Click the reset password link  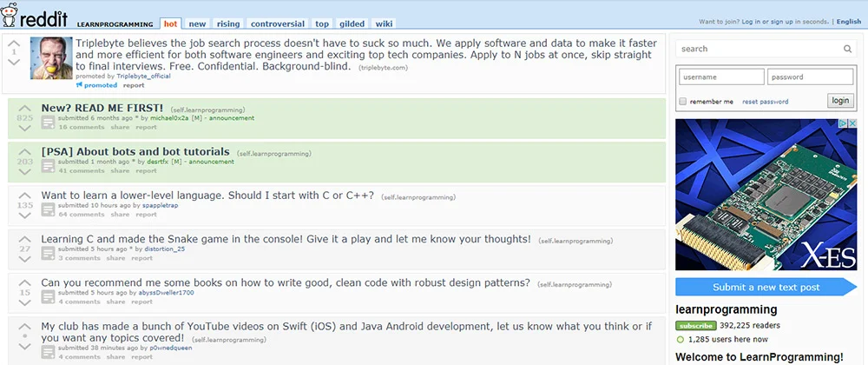point(765,102)
